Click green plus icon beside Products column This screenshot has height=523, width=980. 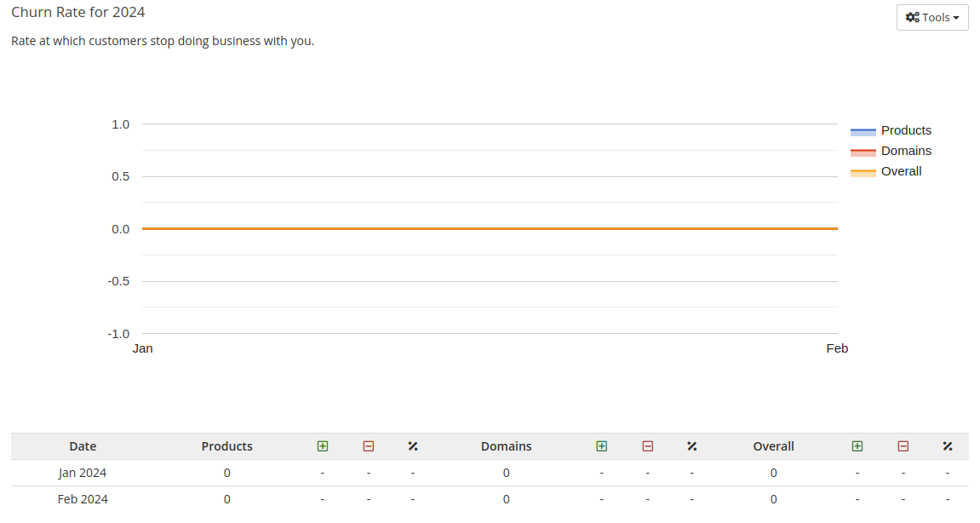tap(323, 446)
